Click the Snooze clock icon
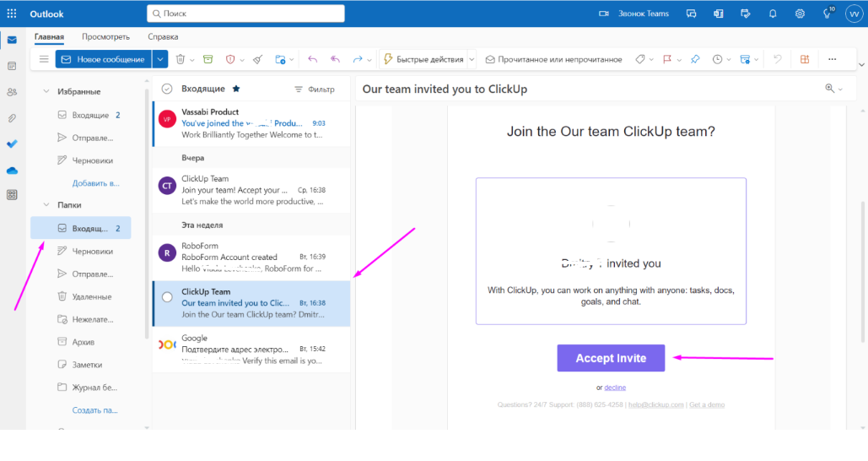 point(717,59)
